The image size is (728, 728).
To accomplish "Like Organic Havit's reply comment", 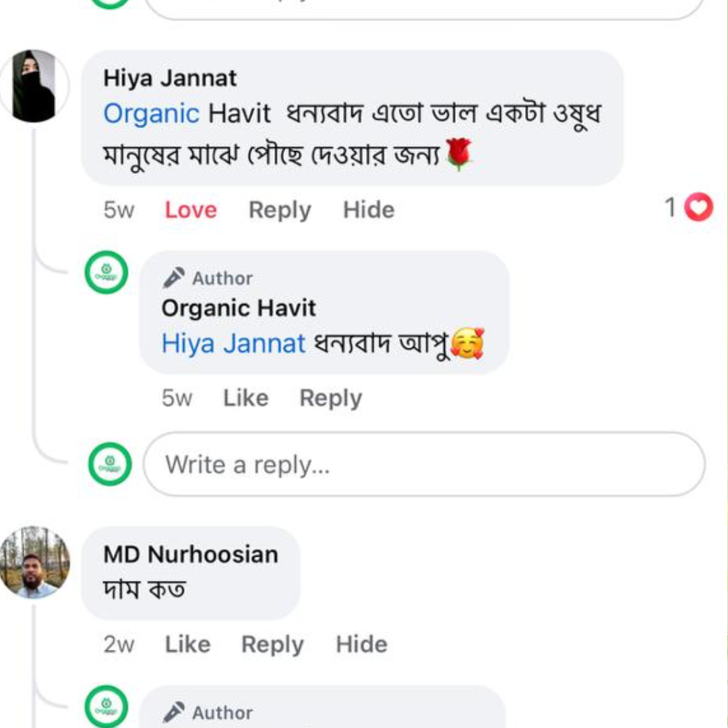I will point(245,398).
